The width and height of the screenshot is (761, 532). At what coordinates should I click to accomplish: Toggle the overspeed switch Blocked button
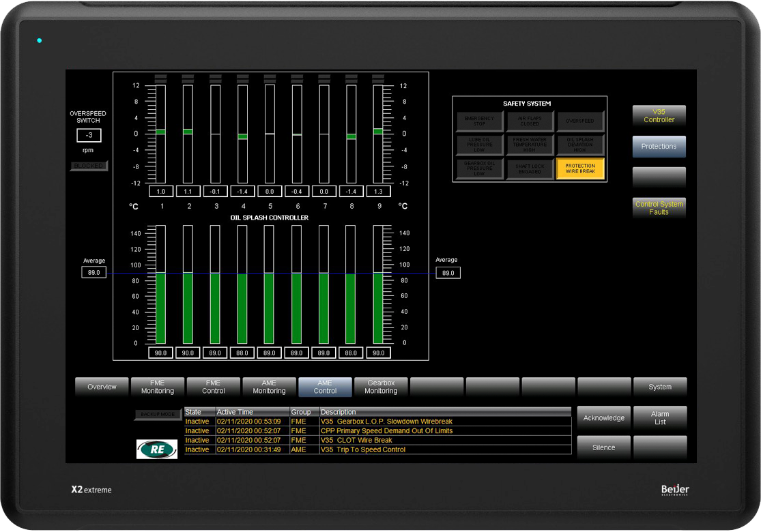(89, 166)
